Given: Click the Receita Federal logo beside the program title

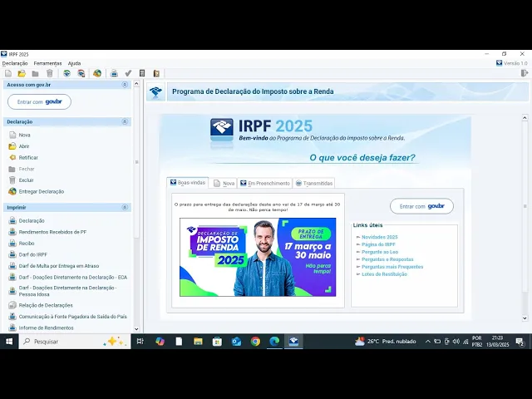Looking at the screenshot, I should [x=155, y=91].
